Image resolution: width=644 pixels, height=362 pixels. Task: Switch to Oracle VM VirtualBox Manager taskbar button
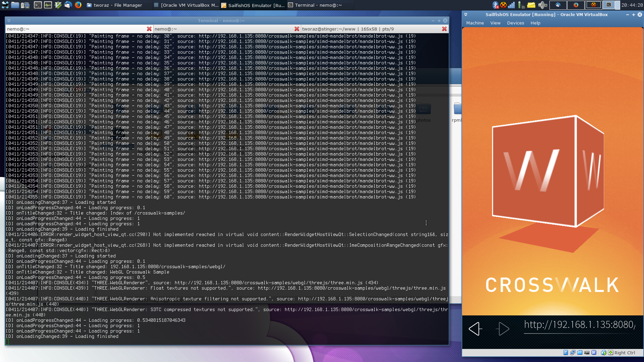pos(186,5)
